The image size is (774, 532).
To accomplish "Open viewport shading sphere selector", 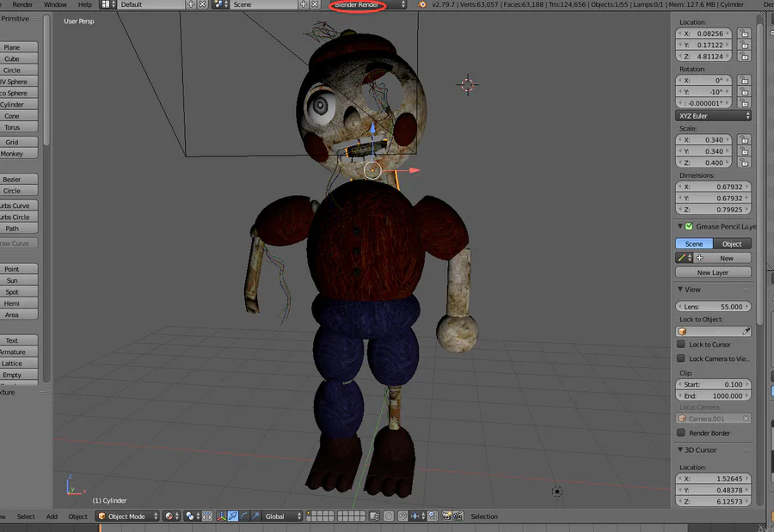I will click(172, 517).
